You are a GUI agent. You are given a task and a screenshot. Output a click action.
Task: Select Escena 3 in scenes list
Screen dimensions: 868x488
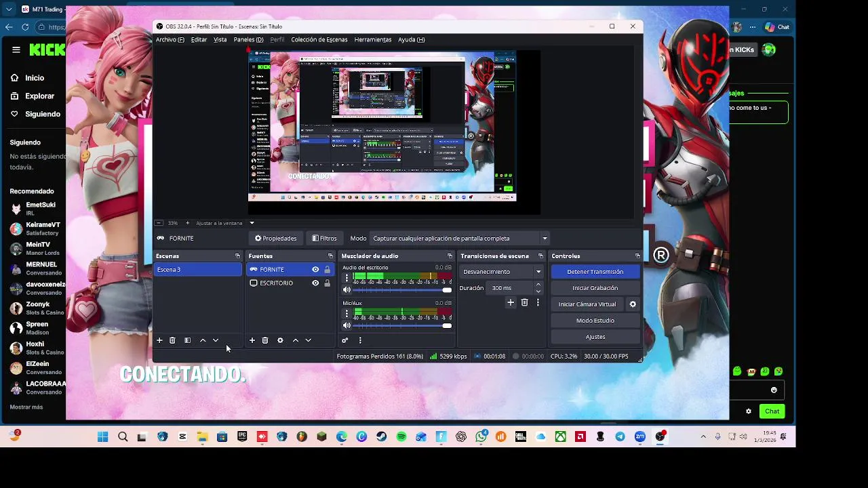(x=197, y=270)
